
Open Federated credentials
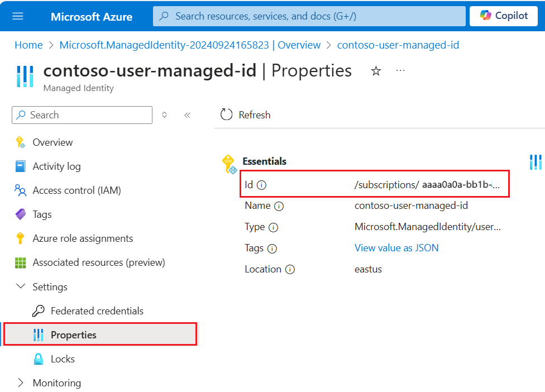click(x=97, y=311)
